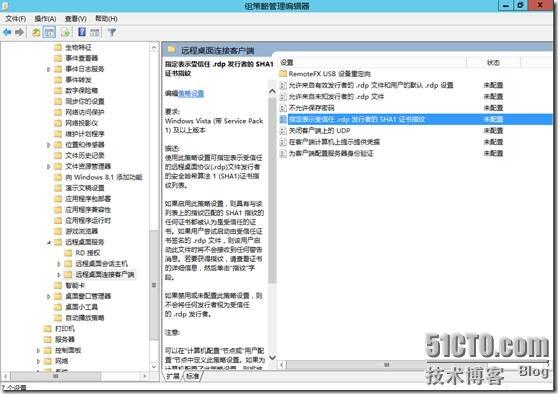This screenshot has height=394, width=558.
Task: Switch to the 标准 tab
Action: tap(193, 376)
